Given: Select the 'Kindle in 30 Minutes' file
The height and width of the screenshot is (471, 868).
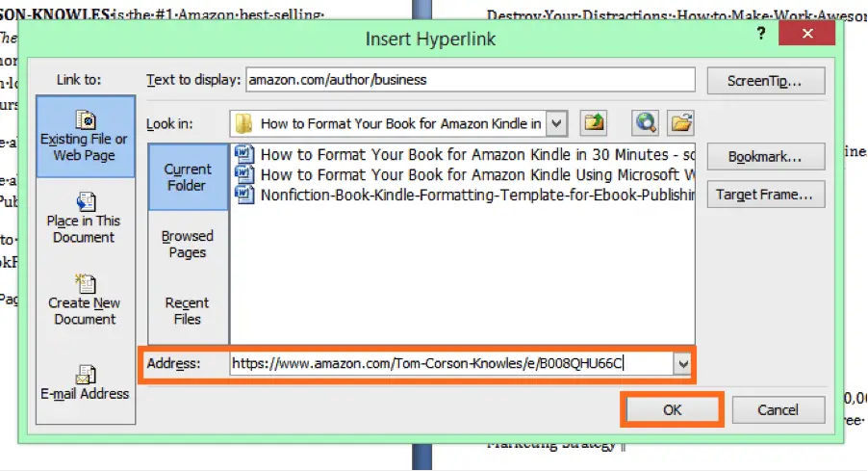Looking at the screenshot, I should (464, 154).
